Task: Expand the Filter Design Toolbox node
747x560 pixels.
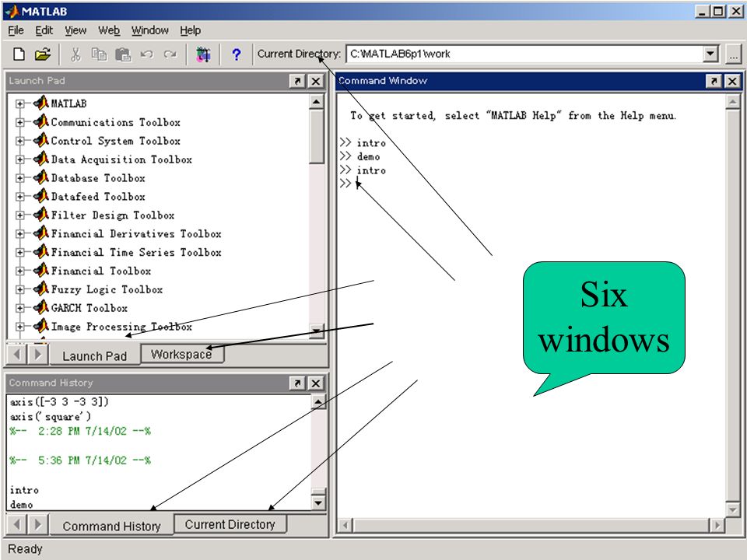Action: 19,215
